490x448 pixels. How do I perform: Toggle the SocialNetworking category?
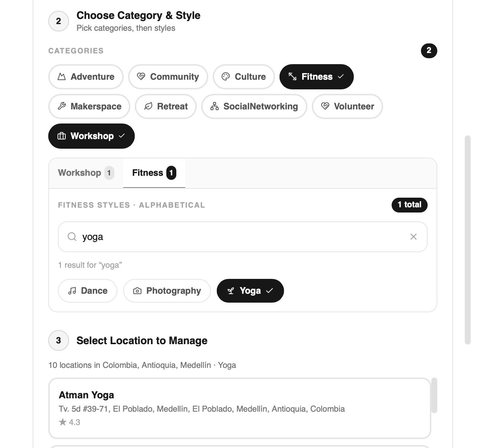pyautogui.click(x=254, y=106)
